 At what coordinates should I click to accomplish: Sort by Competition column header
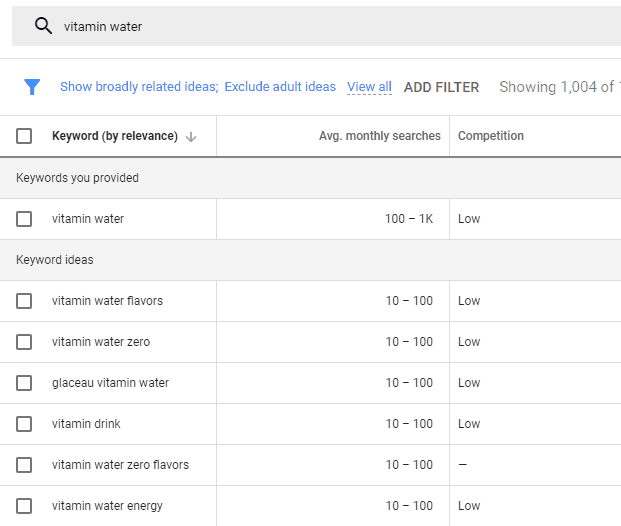[x=490, y=136]
